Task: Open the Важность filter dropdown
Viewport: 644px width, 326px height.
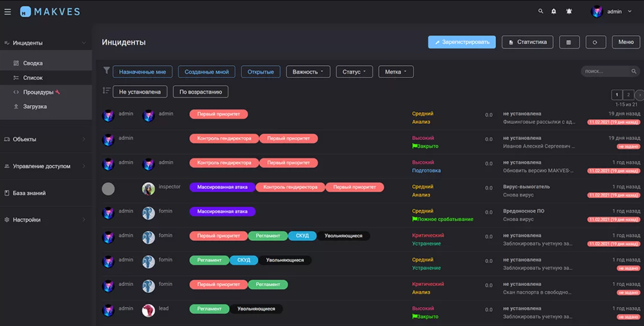Action: pyautogui.click(x=308, y=72)
